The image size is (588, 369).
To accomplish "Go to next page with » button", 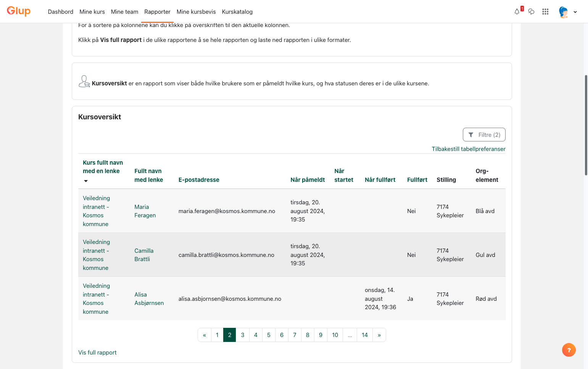I will 379,335.
